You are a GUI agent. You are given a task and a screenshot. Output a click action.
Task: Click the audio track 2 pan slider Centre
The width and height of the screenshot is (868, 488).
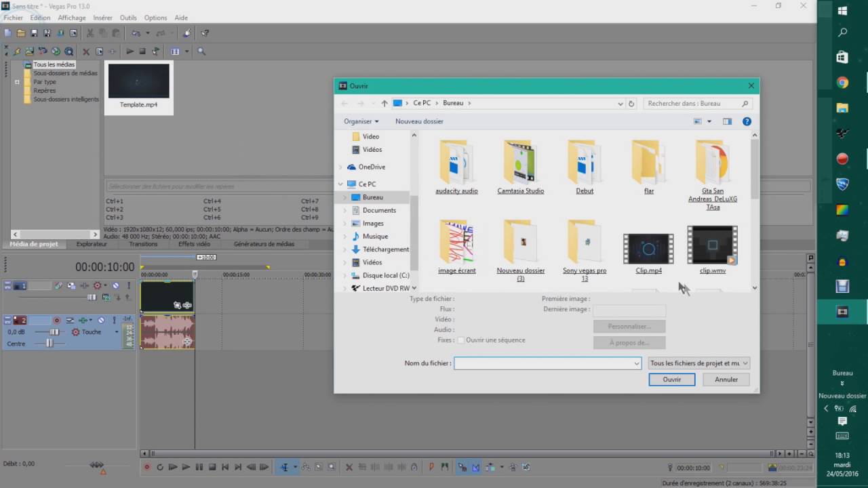(x=50, y=344)
